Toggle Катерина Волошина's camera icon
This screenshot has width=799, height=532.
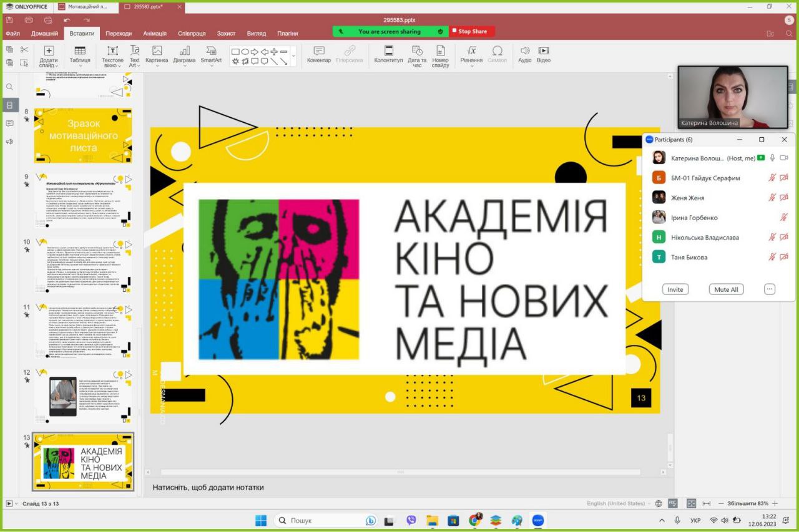pos(784,158)
